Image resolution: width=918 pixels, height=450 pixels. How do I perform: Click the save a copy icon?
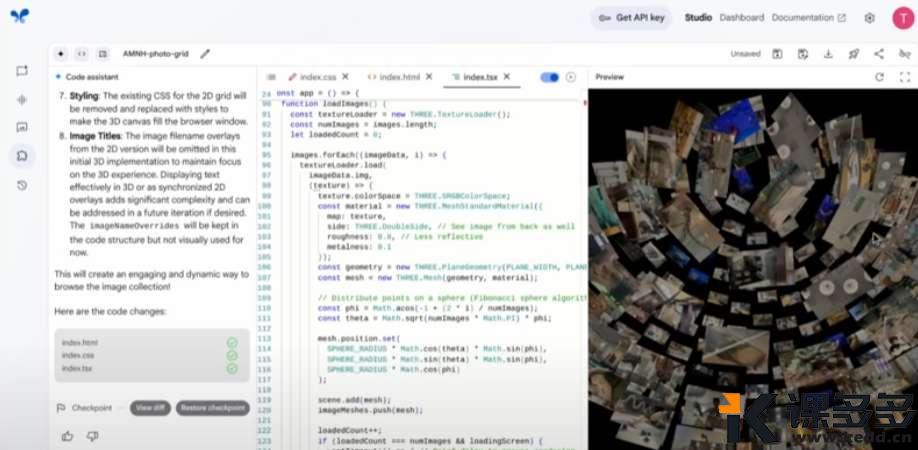click(803, 54)
